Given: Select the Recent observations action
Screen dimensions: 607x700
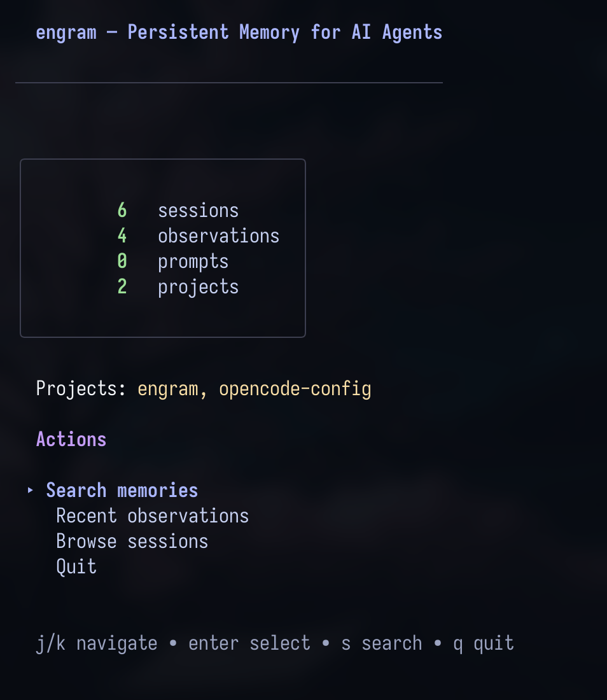Looking at the screenshot, I should pyautogui.click(x=152, y=515).
